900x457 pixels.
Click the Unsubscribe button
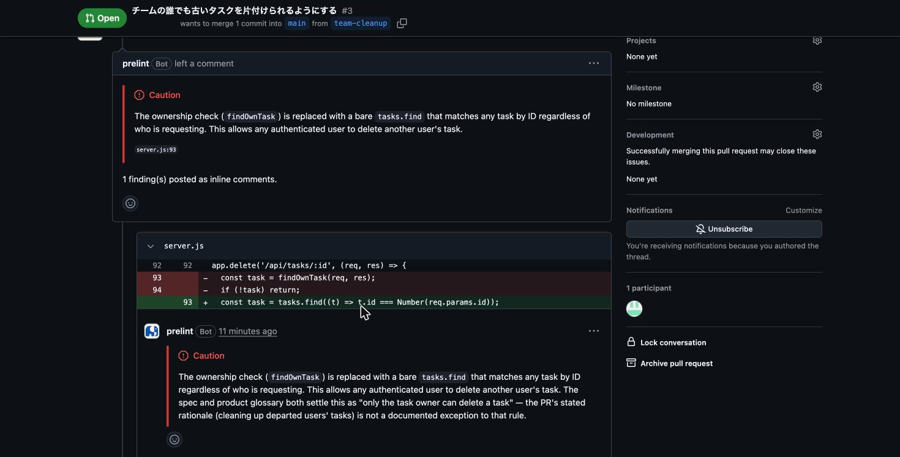point(724,229)
